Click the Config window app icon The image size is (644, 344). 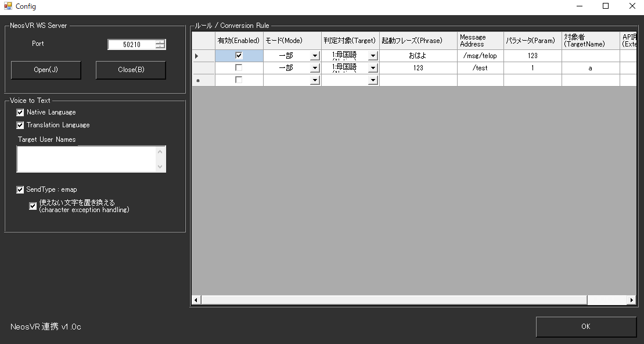pyautogui.click(x=8, y=6)
